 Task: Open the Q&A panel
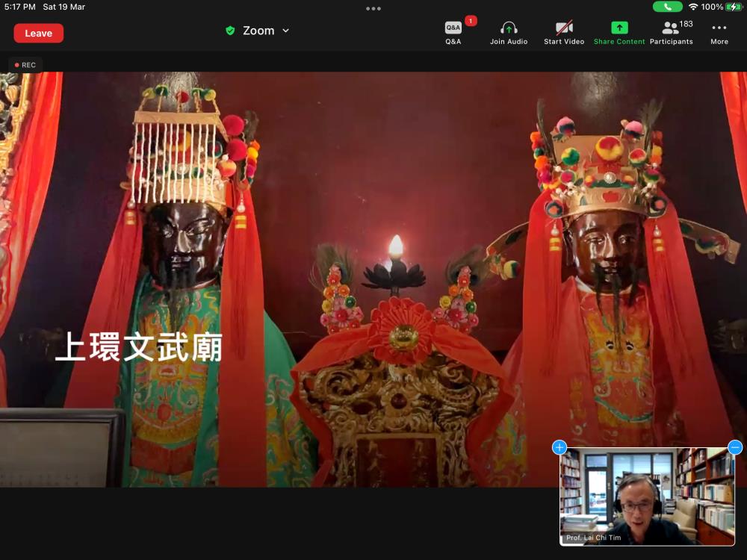(x=453, y=33)
